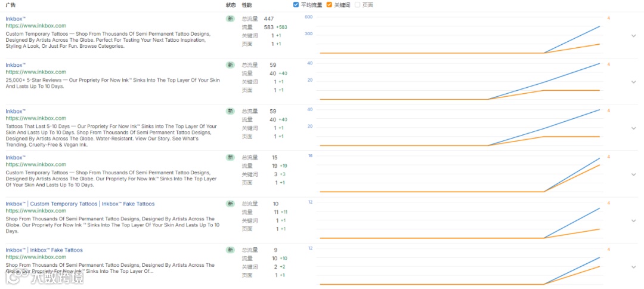The height and width of the screenshot is (289, 644).
Task: Click the trend chart of the 447-traffic ad
Action: [461, 36]
